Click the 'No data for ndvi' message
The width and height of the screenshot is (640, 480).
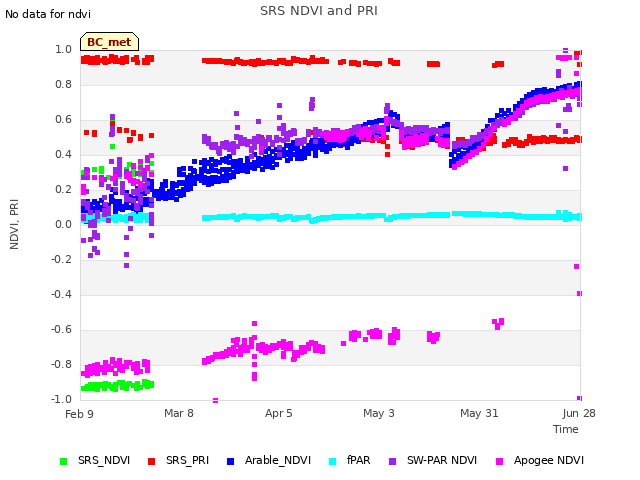tap(48, 14)
